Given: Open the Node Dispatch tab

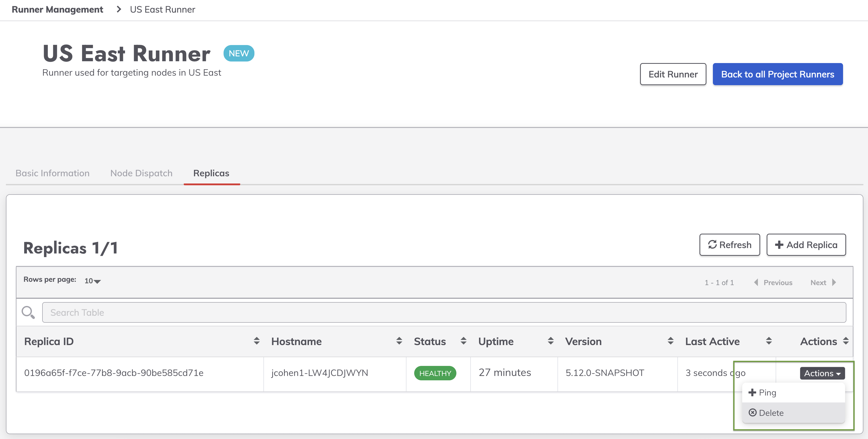Looking at the screenshot, I should [141, 173].
